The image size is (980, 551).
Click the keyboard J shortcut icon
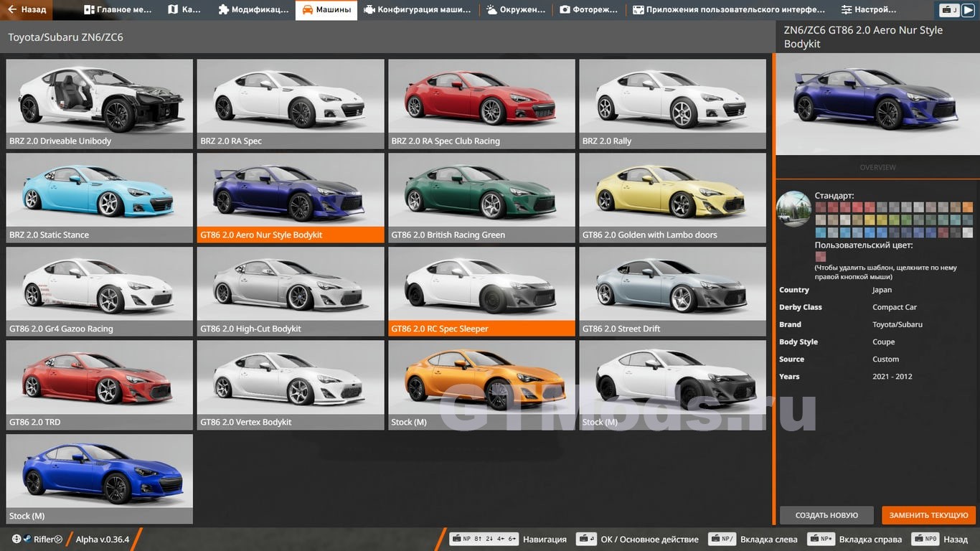(950, 10)
